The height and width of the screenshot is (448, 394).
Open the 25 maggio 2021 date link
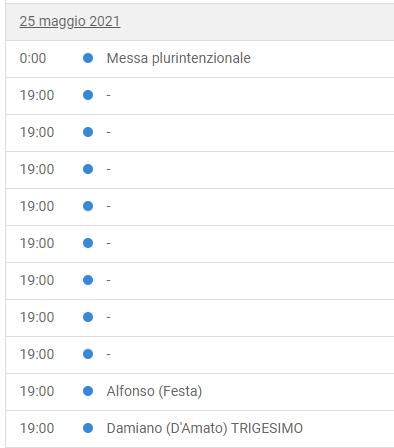tap(70, 22)
